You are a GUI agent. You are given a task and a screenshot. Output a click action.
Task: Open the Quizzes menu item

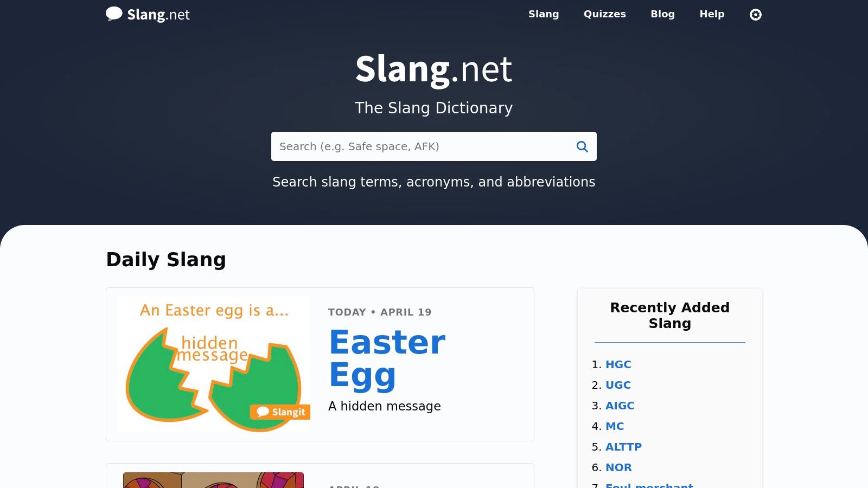pos(604,14)
